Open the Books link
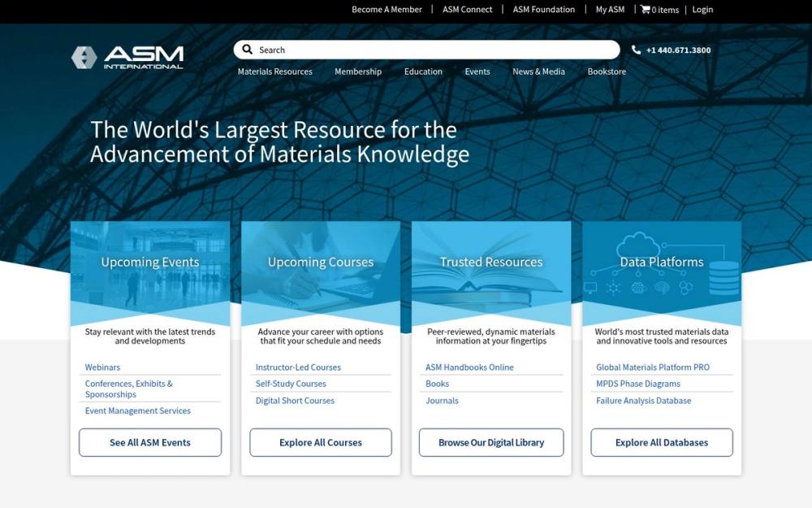Screen dimensions: 812x508 (x=437, y=384)
